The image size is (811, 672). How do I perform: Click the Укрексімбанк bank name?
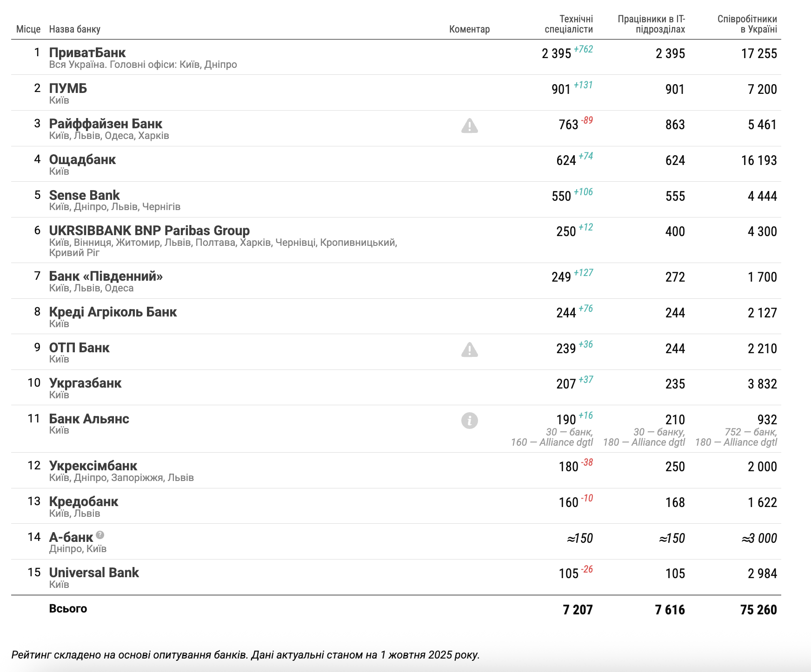(x=93, y=466)
